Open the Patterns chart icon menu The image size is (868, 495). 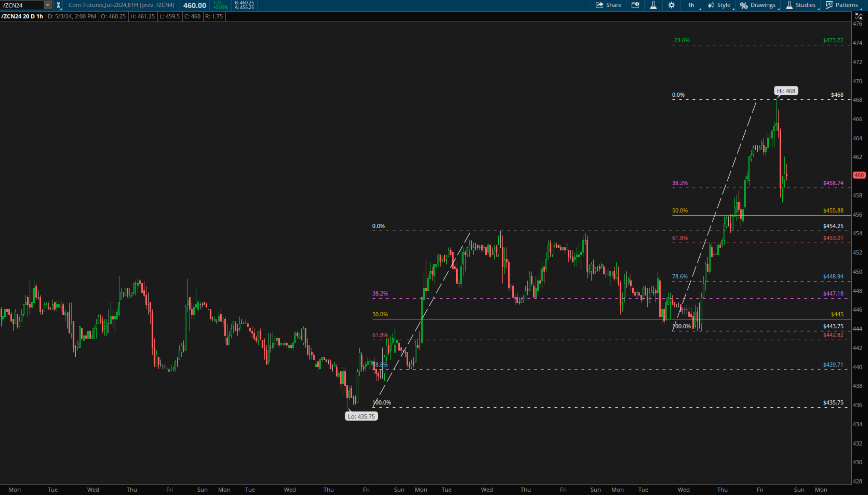click(842, 5)
